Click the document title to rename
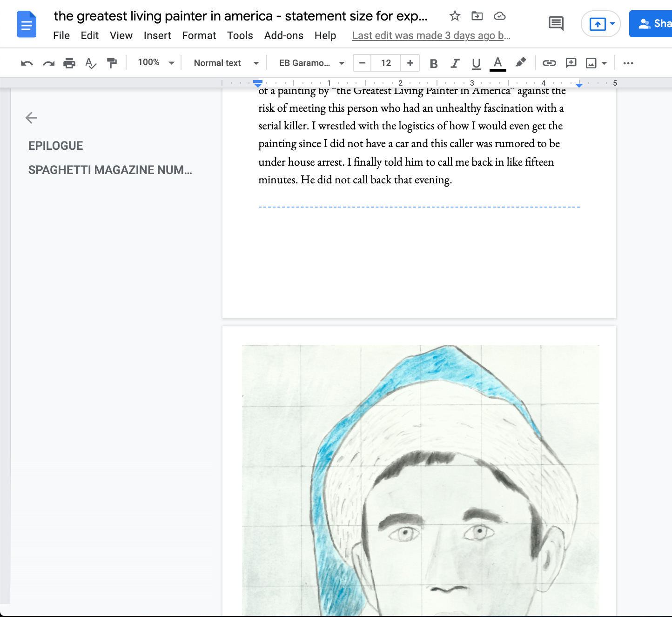The width and height of the screenshot is (672, 617). pyautogui.click(x=241, y=16)
